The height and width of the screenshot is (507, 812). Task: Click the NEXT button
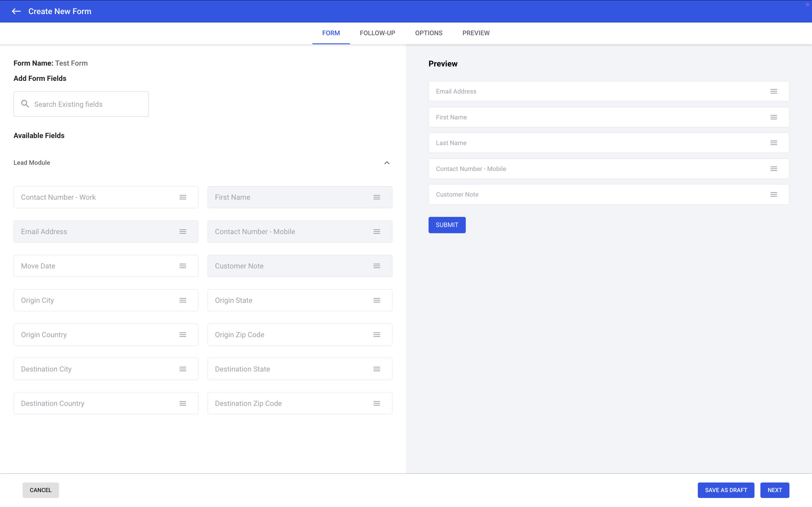point(775,490)
